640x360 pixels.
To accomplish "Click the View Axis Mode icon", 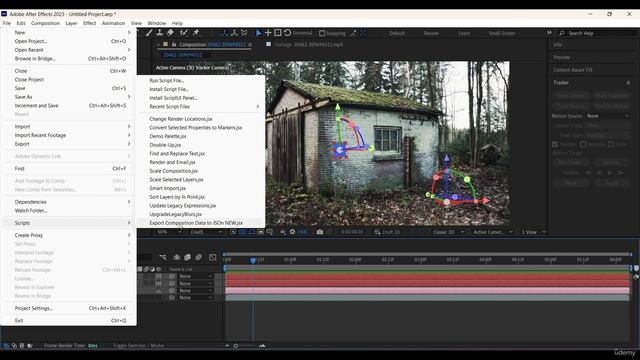I will [x=244, y=33].
